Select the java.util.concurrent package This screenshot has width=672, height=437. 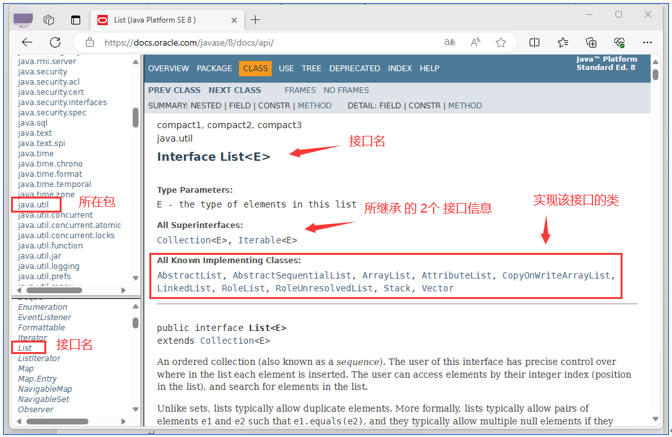click(55, 215)
